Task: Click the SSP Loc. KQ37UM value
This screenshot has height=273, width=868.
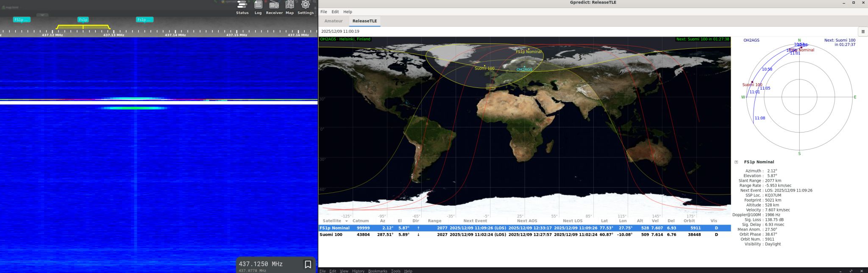Action: [773, 195]
